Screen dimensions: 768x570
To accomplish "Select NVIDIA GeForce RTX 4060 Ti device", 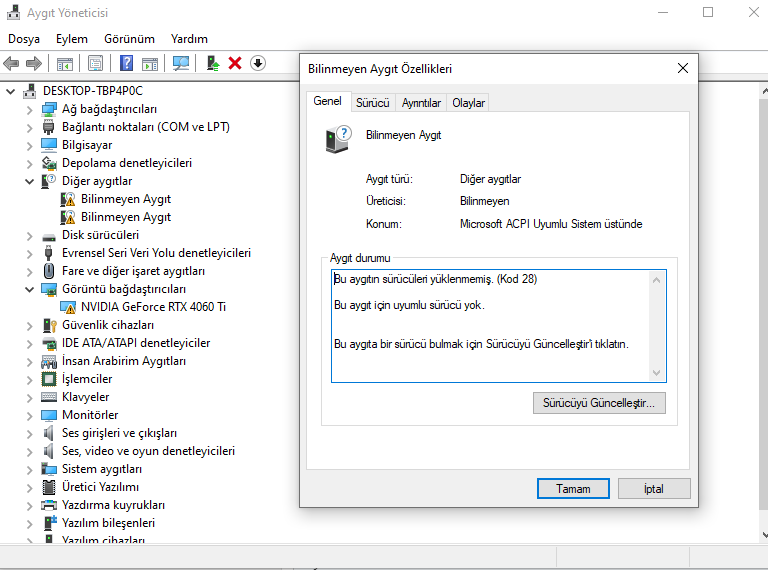I will [153, 307].
